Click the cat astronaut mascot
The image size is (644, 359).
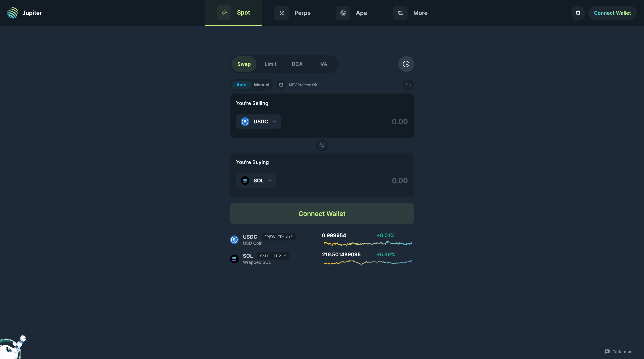click(13, 347)
